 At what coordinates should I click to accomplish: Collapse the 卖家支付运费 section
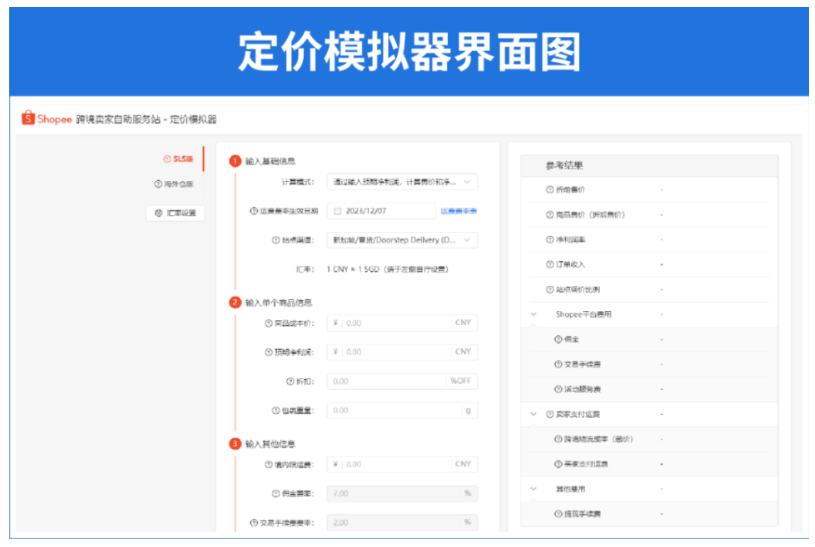click(x=533, y=414)
